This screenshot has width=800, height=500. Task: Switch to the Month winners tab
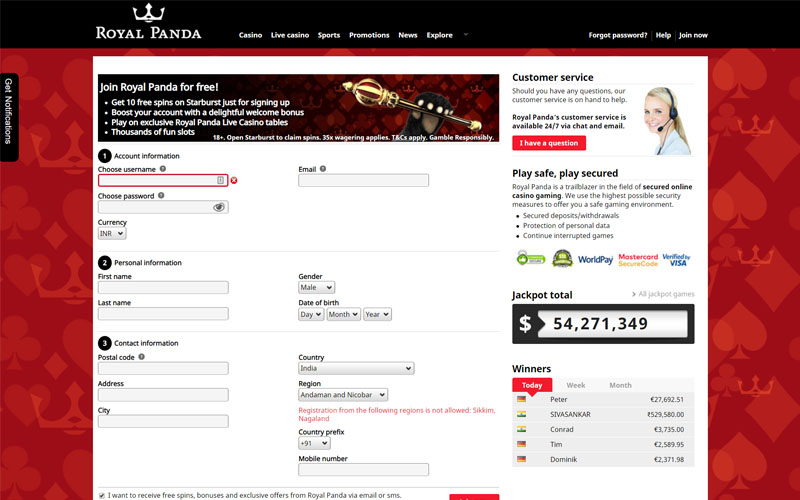[620, 385]
